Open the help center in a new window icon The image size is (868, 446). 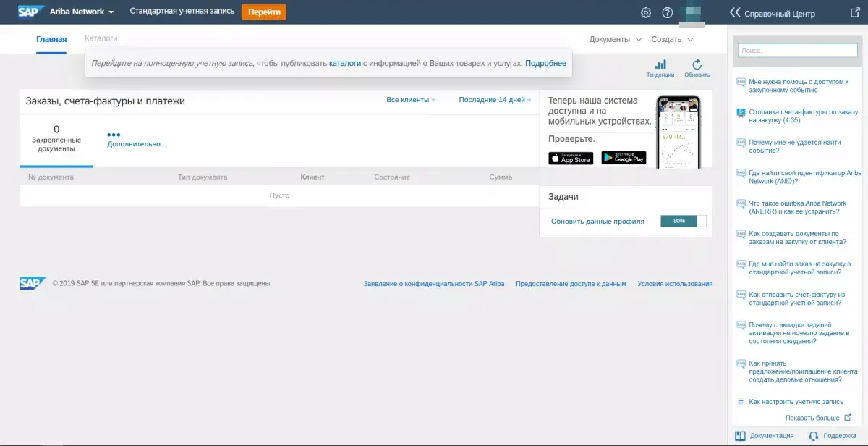pos(854,12)
